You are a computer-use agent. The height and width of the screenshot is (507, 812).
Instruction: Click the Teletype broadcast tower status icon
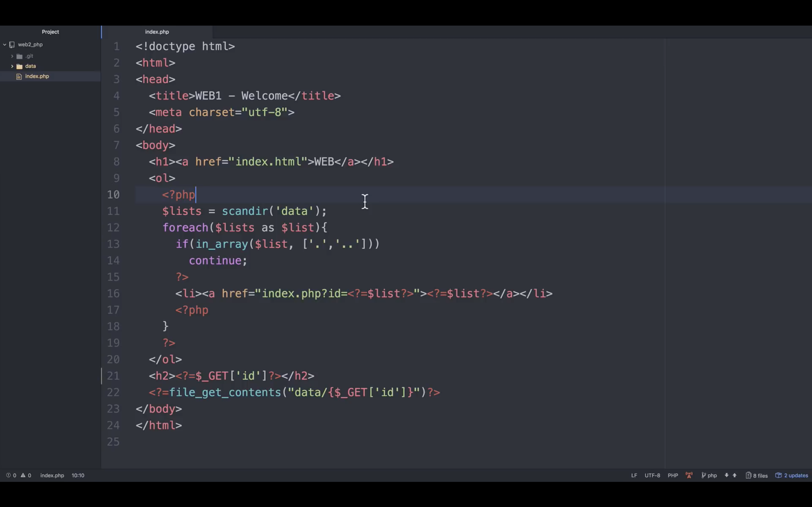tap(689, 475)
